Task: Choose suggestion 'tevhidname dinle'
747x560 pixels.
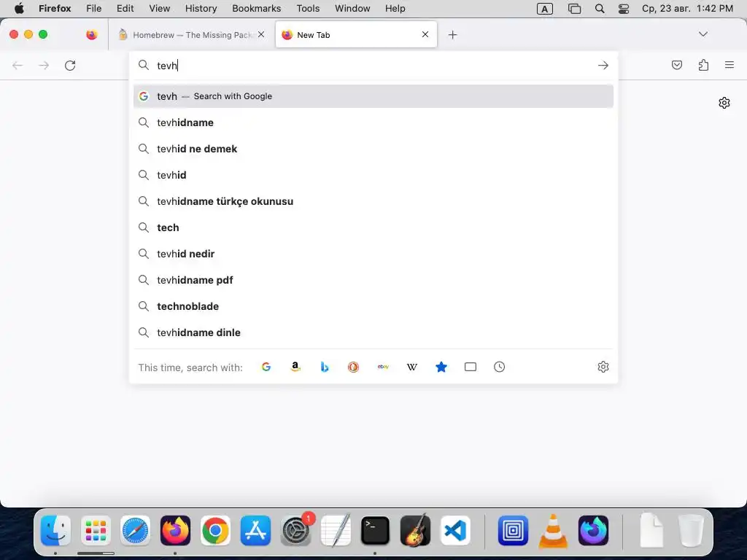Action: (x=373, y=332)
